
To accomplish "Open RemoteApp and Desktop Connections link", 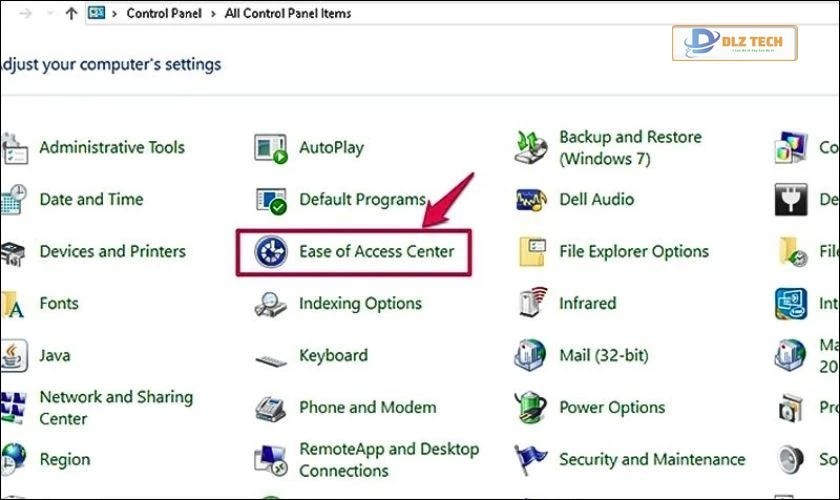I will (388, 460).
